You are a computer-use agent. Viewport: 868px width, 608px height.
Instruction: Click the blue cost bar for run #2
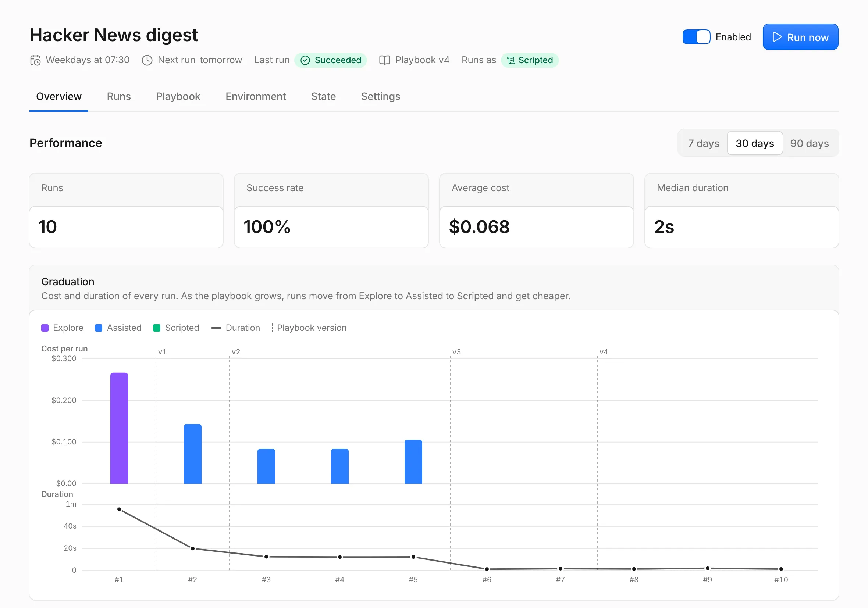coord(192,454)
